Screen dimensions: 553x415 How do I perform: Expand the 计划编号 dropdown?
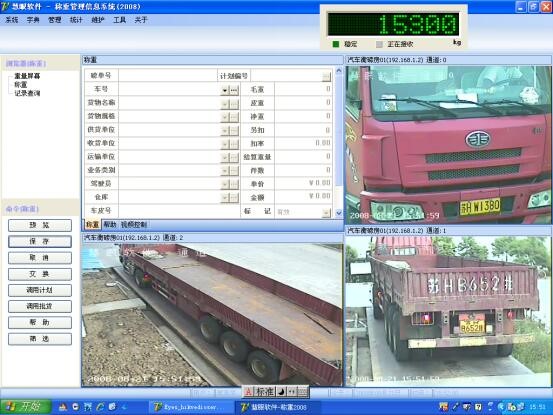(x=327, y=76)
